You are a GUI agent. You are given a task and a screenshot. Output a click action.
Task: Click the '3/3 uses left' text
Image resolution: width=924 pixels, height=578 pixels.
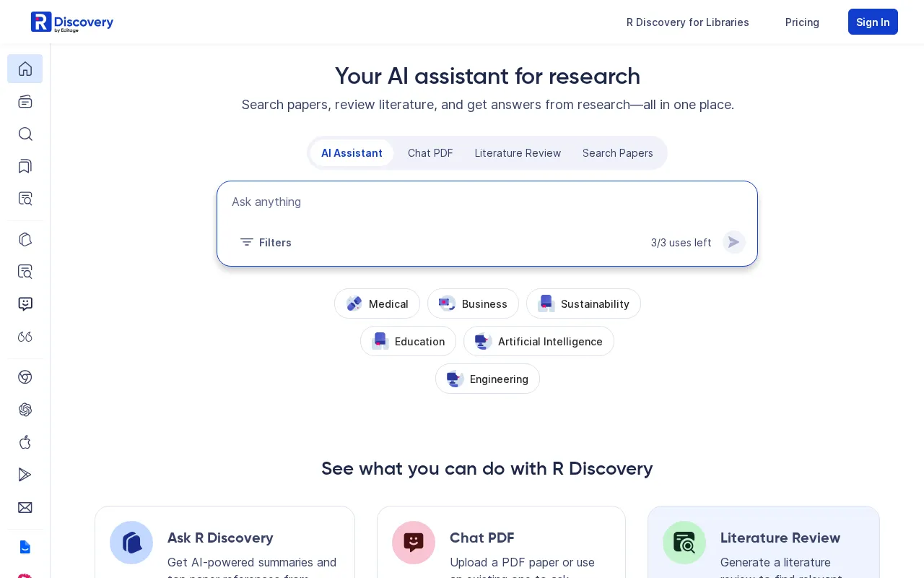(x=681, y=243)
